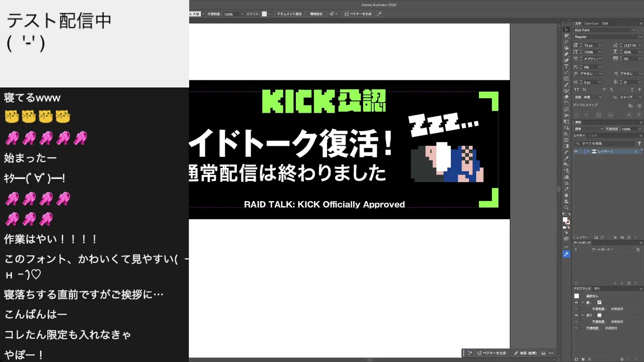Viewport: 644px width, 362px height.
Task: Switch to the 属性 attributes tab
Action: pos(597,289)
